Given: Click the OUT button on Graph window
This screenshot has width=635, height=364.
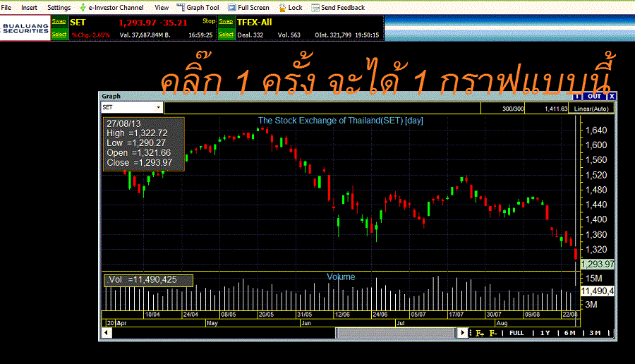Looking at the screenshot, I should (594, 97).
